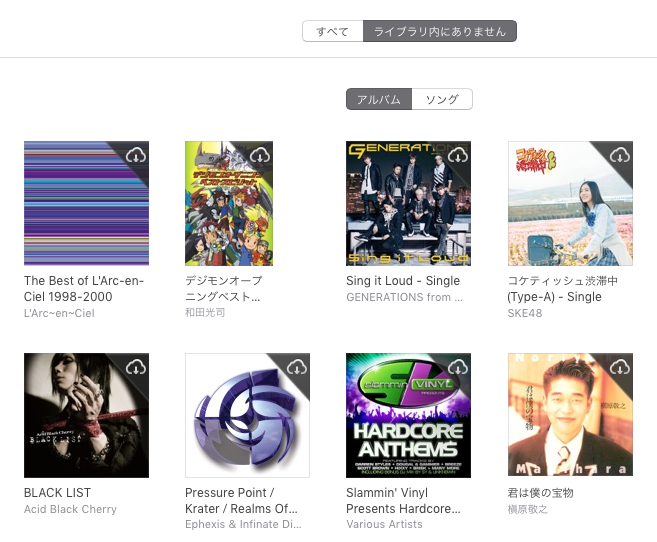
Task: Select the アルバム view tab
Action: coord(379,99)
